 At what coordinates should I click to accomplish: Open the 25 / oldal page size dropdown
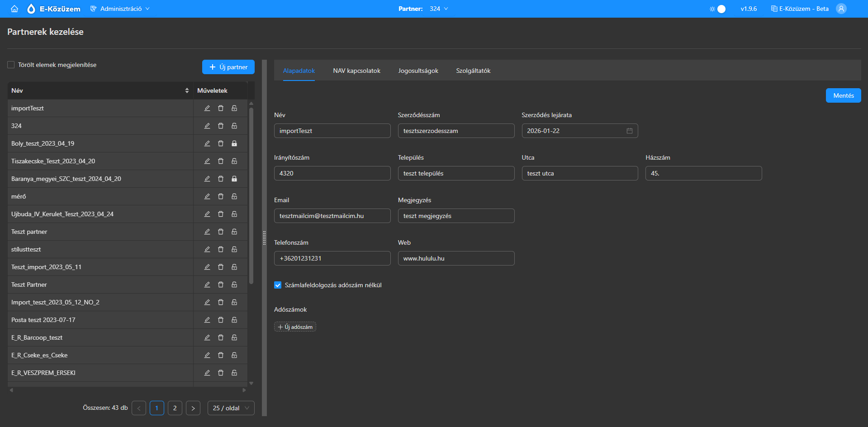tap(231, 408)
